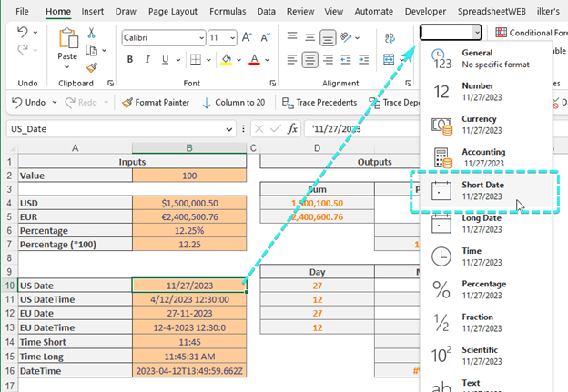Click the Paste clipboard icon
568x392 pixels.
click(68, 38)
